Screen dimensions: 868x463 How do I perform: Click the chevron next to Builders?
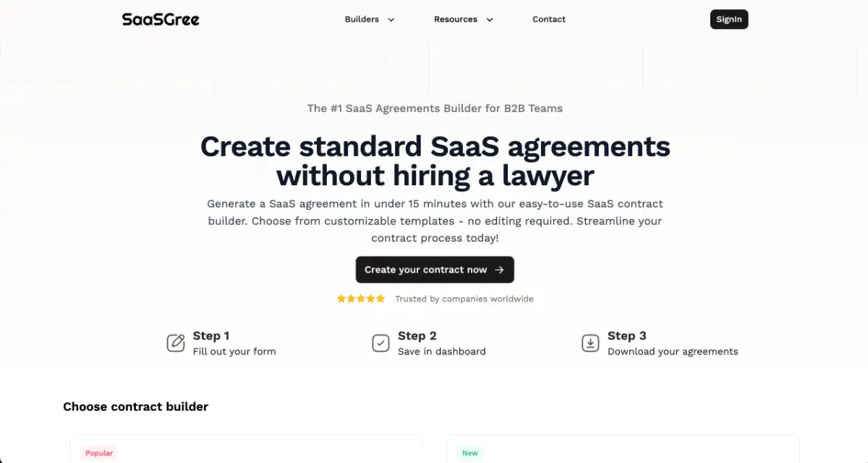click(x=391, y=20)
